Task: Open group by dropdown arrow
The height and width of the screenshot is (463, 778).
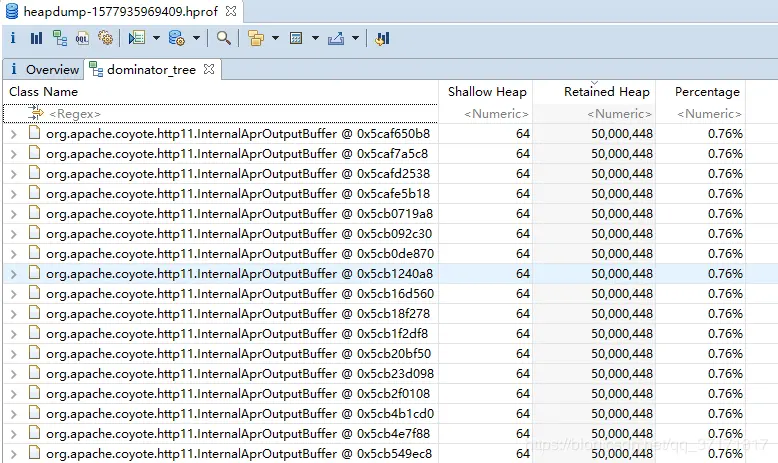Action: coord(275,38)
